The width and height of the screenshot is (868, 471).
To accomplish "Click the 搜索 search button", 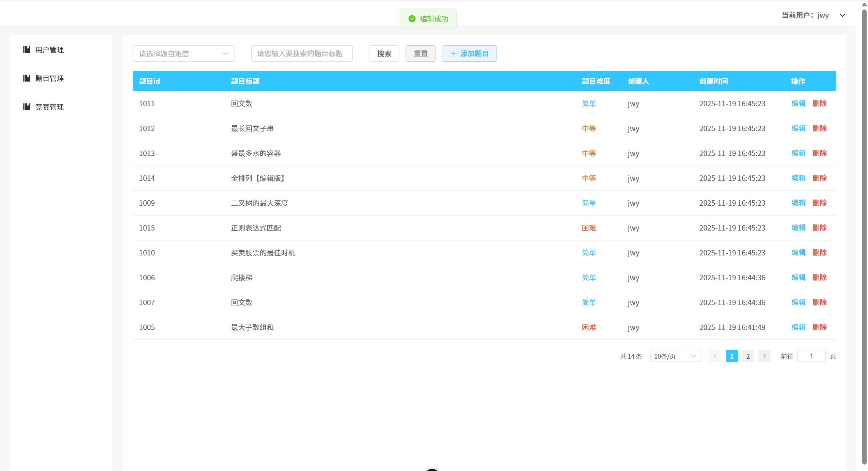I will tap(384, 53).
